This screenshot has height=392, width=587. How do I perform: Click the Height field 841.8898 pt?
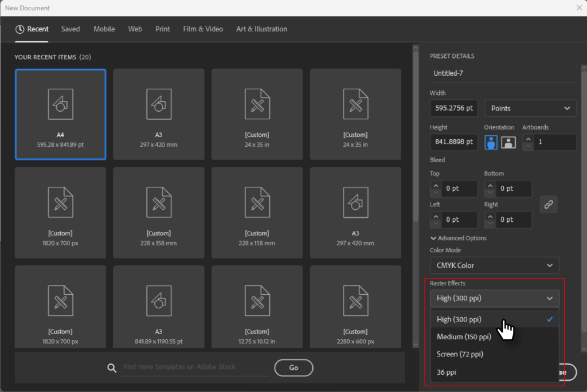pos(454,142)
